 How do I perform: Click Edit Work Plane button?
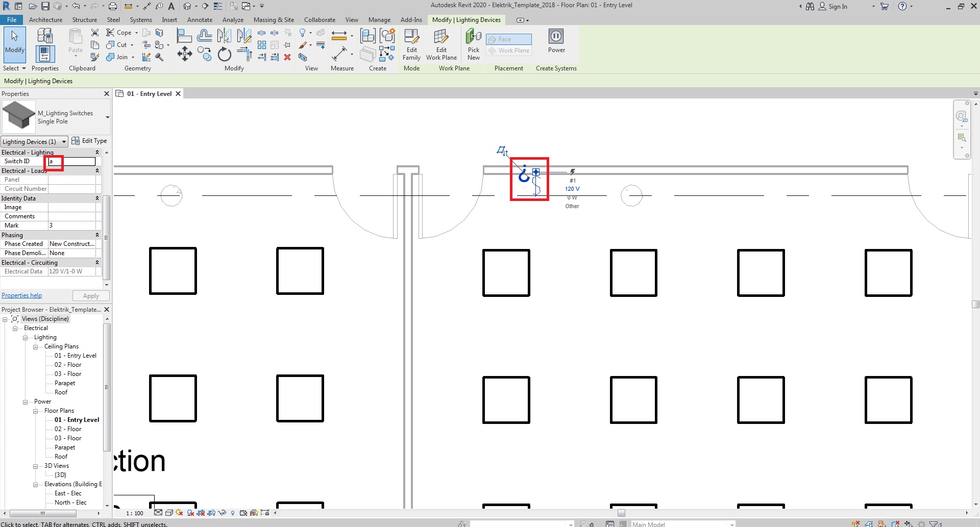coord(442,44)
